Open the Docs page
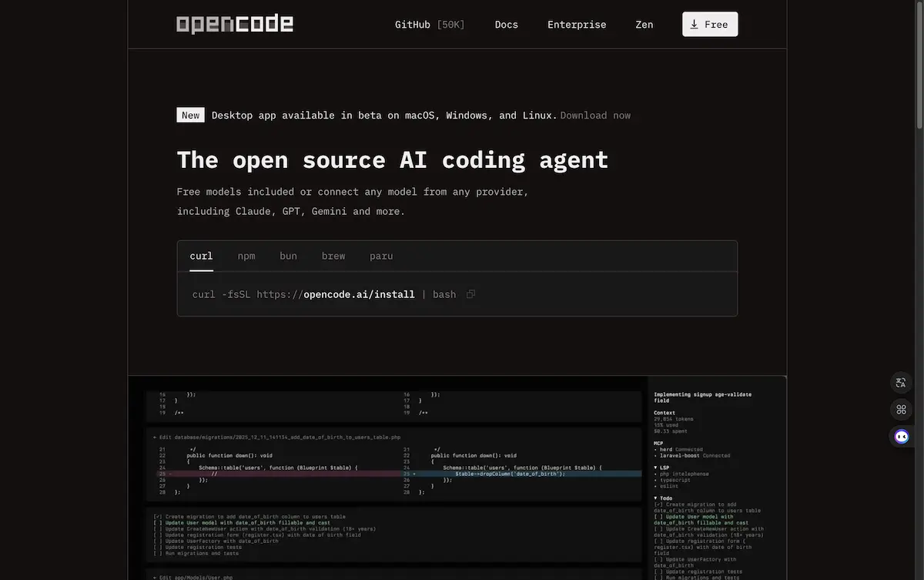 click(x=507, y=24)
